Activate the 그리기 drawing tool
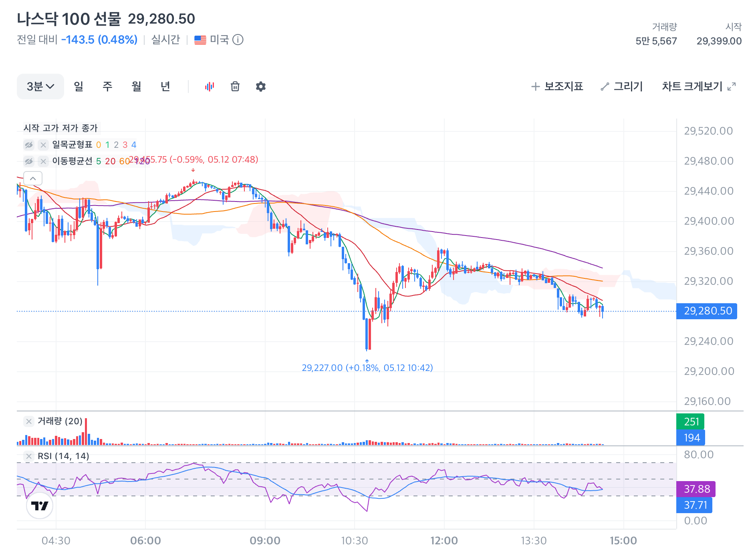 [x=622, y=87]
